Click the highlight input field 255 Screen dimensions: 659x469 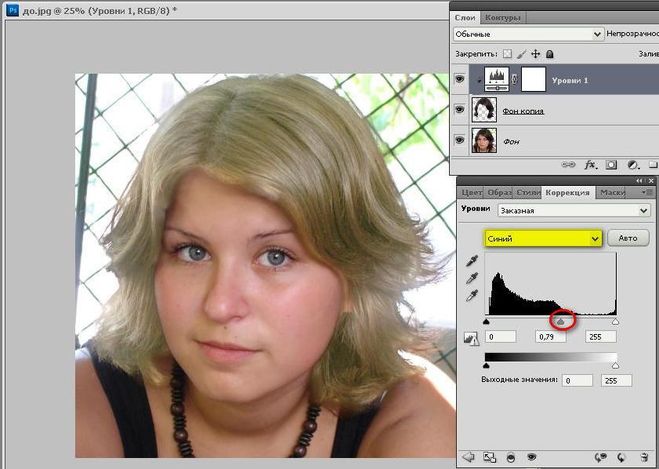click(601, 337)
